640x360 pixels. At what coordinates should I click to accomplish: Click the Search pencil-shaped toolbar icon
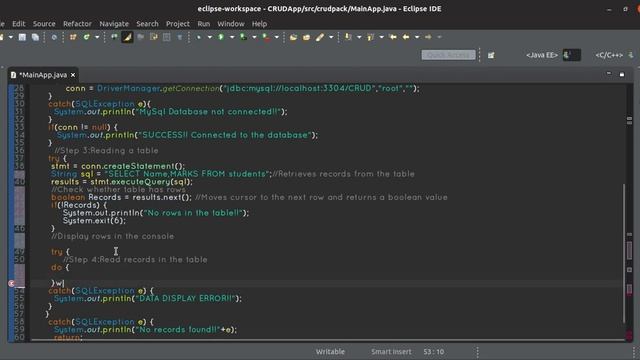[320, 37]
